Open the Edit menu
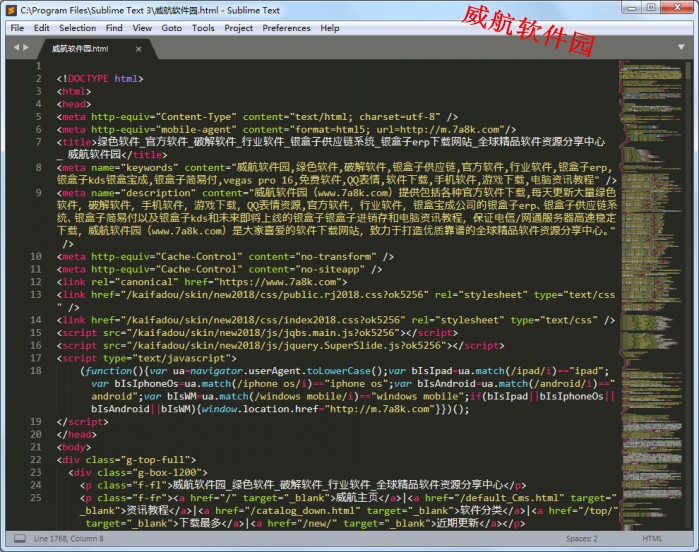699x552 pixels. click(x=41, y=28)
